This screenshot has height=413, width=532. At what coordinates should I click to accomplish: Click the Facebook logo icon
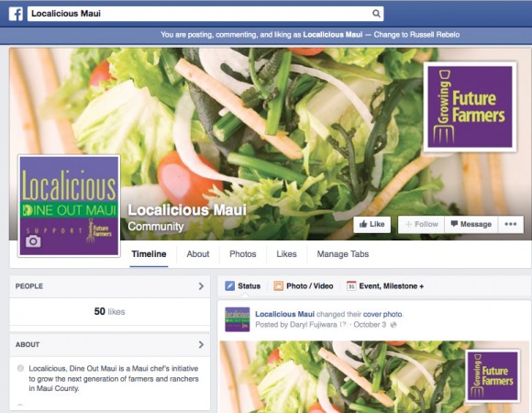16,14
